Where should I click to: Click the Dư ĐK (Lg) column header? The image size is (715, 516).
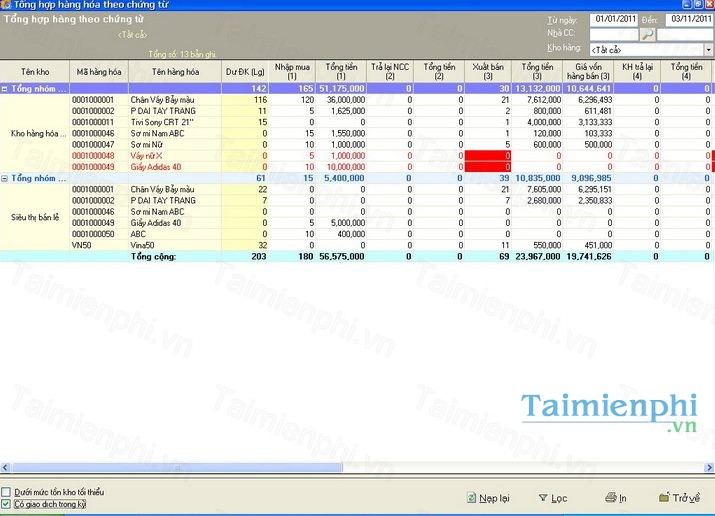(x=245, y=71)
